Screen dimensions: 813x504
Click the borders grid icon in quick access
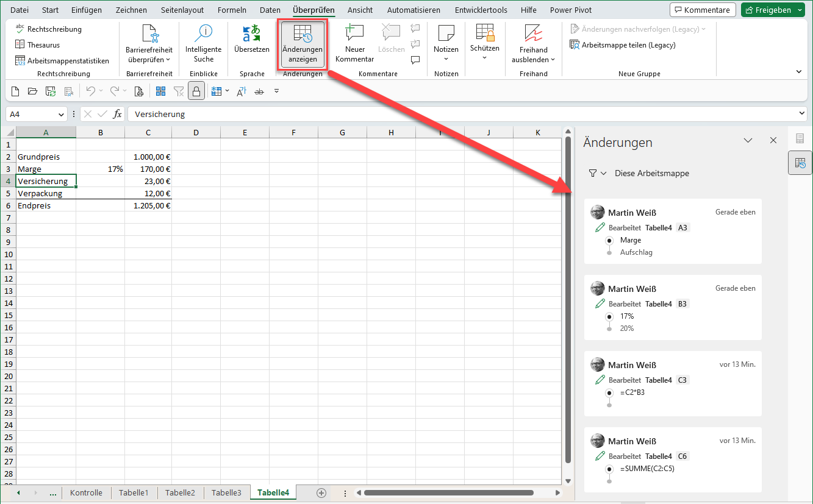216,91
